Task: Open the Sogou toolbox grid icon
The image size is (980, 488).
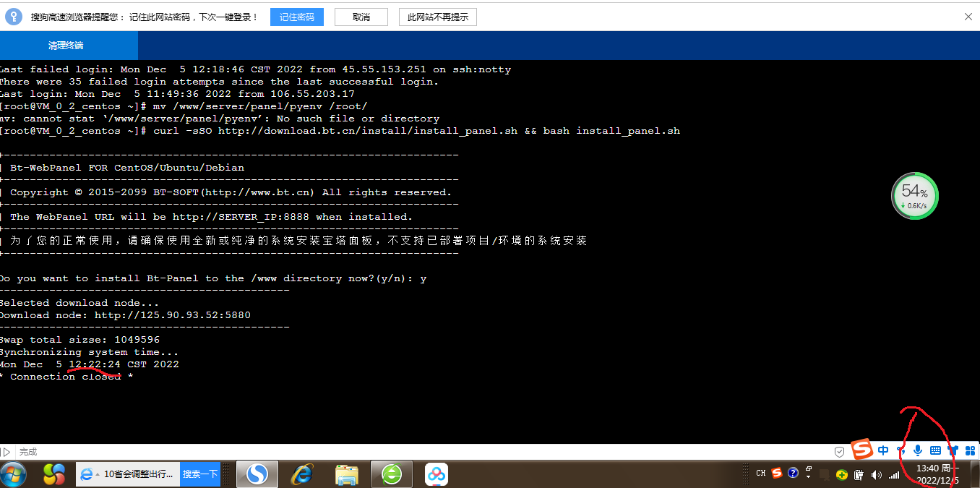Action: tap(971, 450)
